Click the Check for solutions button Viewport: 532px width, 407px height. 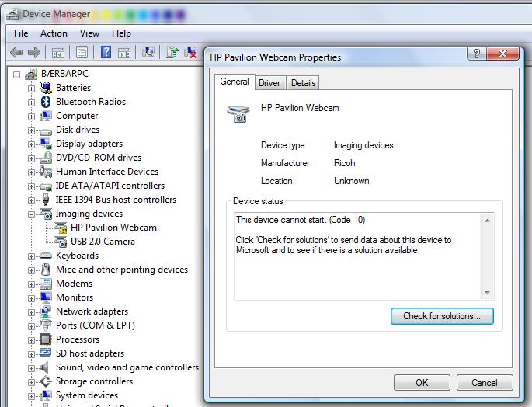point(442,316)
